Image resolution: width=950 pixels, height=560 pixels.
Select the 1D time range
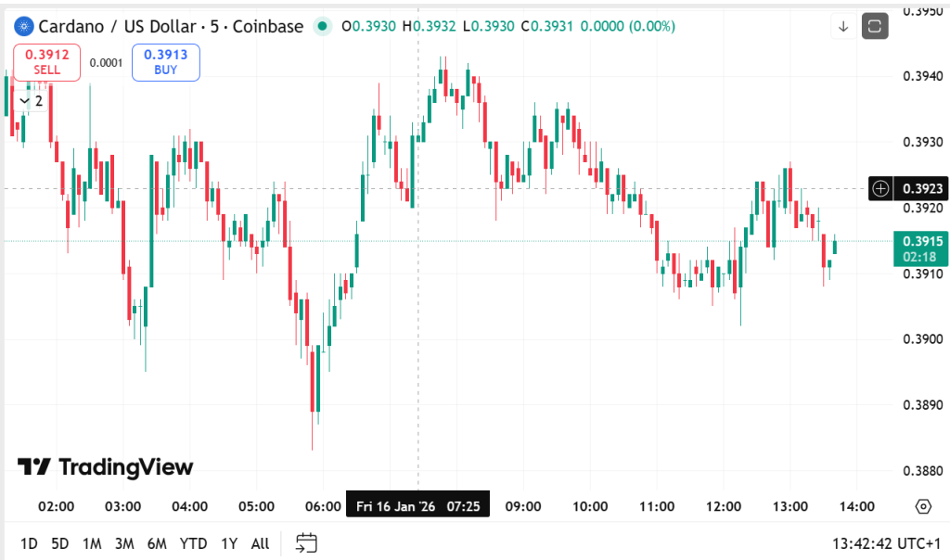pyautogui.click(x=29, y=543)
